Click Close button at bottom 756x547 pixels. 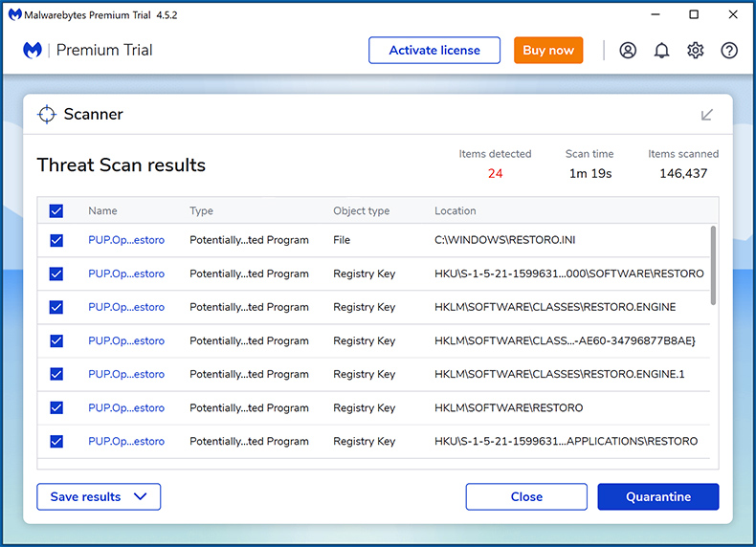(x=526, y=497)
